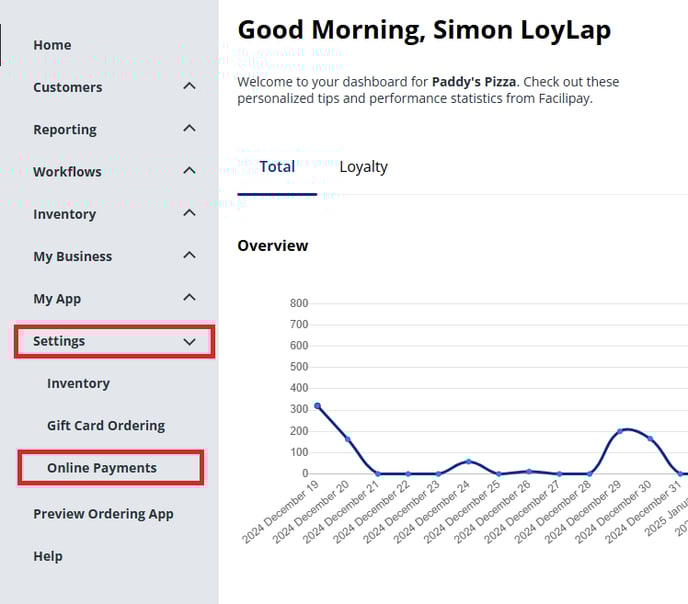Expand the Customers menu chevron
This screenshot has width=688, height=604.
(x=189, y=87)
